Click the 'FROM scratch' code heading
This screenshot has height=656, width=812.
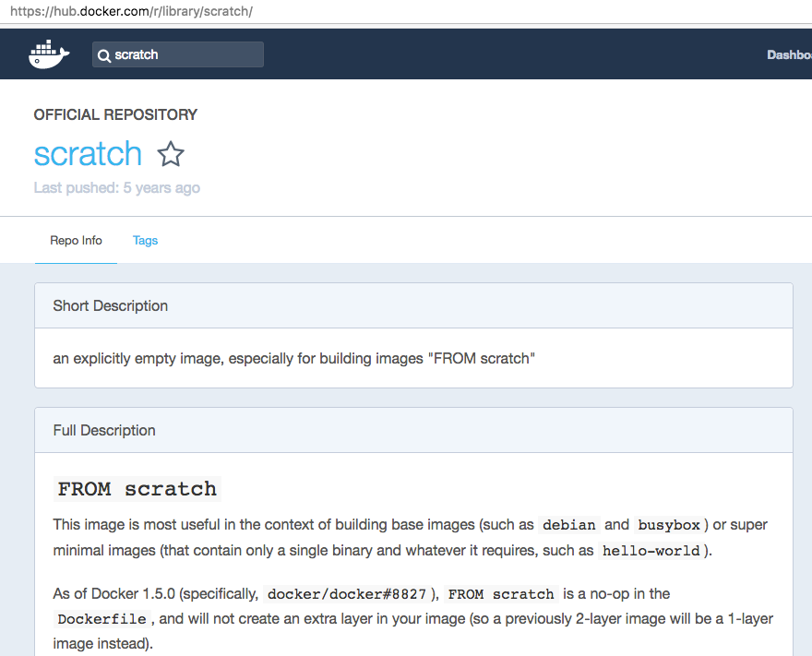tap(137, 489)
